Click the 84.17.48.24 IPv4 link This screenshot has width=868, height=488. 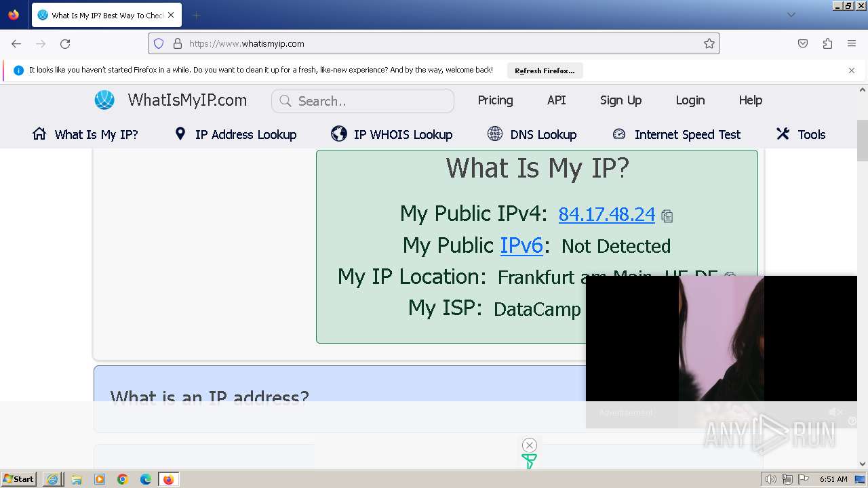click(606, 214)
